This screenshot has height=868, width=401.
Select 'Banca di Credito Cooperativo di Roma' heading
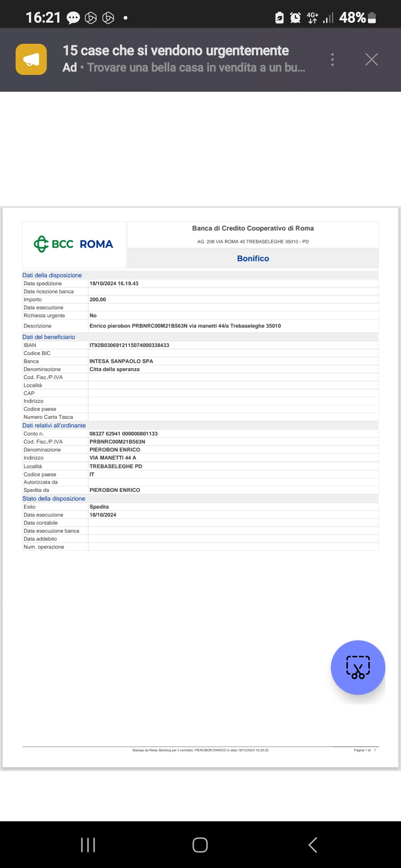pyautogui.click(x=253, y=228)
